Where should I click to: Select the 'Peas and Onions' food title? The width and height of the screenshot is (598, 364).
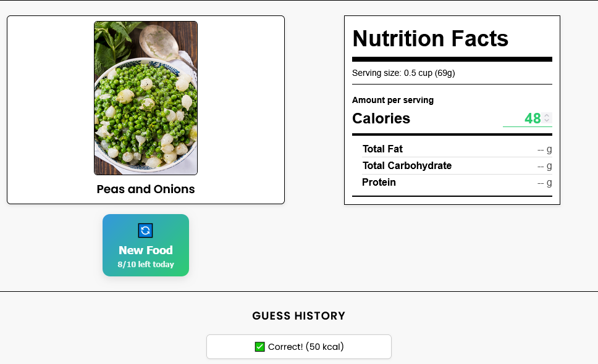tap(146, 189)
